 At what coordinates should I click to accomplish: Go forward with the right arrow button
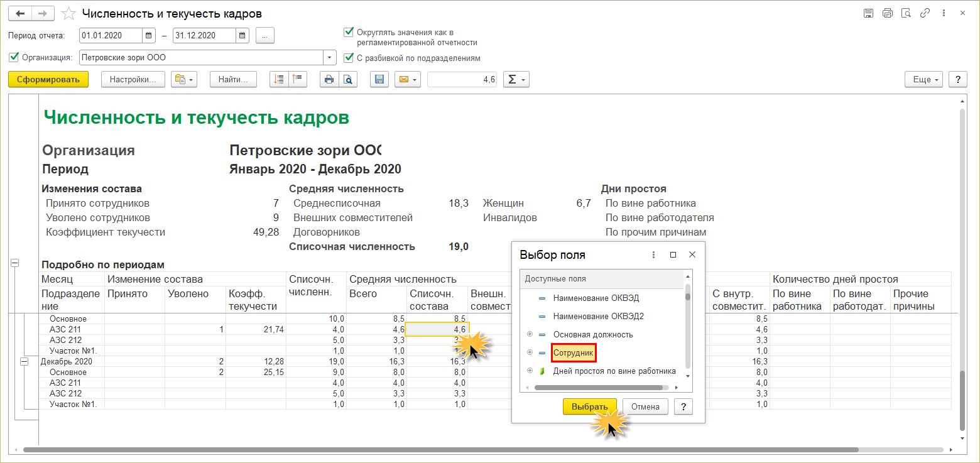click(41, 13)
